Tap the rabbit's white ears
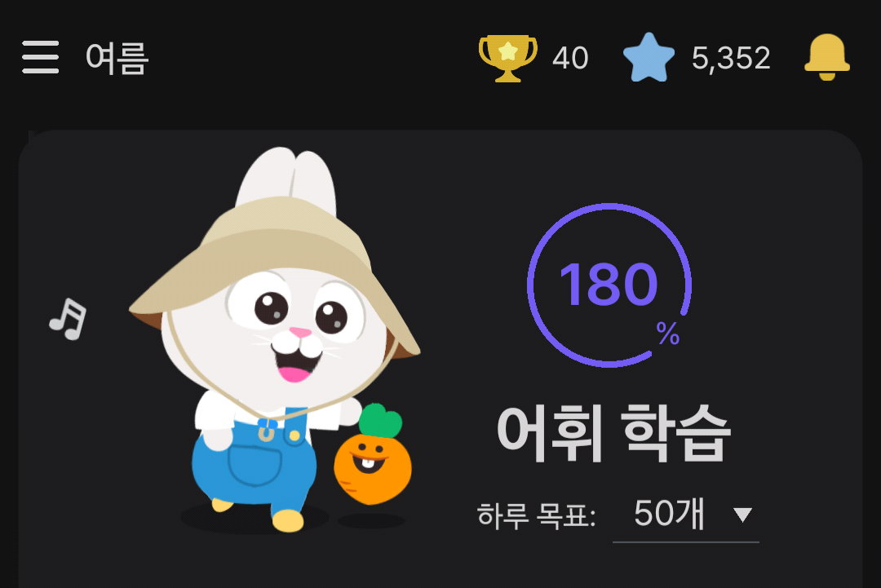Viewport: 881px width, 588px height. pos(286,179)
